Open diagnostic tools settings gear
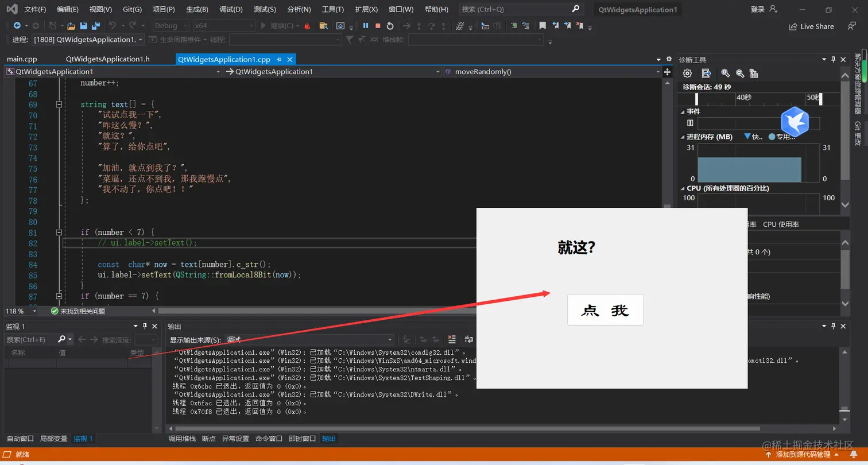 [x=687, y=73]
